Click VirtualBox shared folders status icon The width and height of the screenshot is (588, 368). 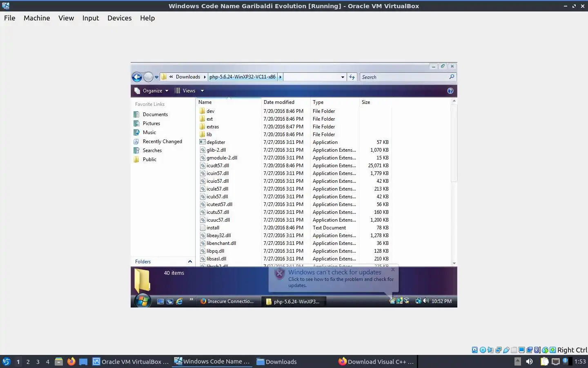click(x=514, y=350)
